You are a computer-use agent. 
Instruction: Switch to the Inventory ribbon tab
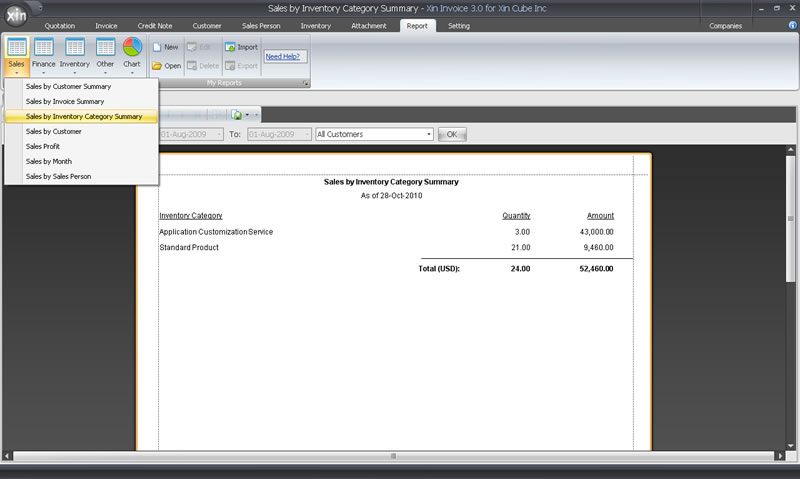315,26
